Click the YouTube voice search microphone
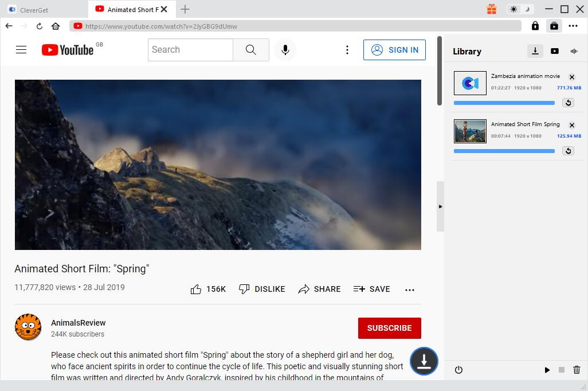This screenshot has height=391, width=588. coord(285,50)
